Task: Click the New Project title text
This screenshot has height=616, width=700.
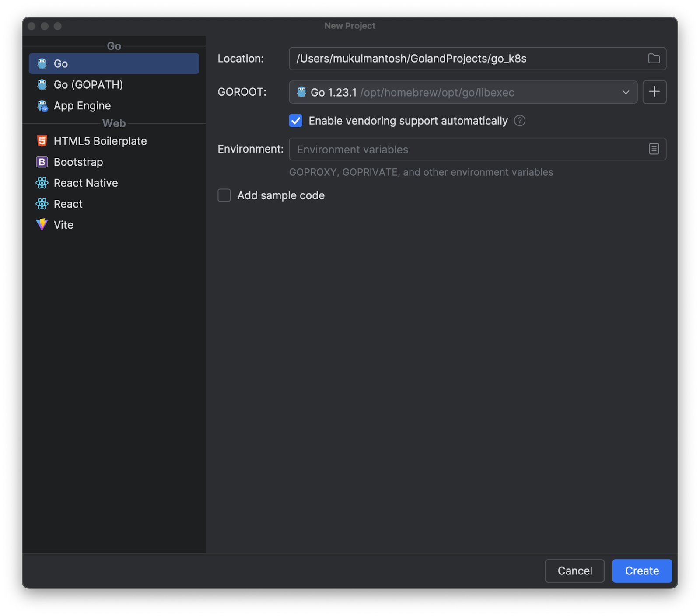Action: pos(350,26)
